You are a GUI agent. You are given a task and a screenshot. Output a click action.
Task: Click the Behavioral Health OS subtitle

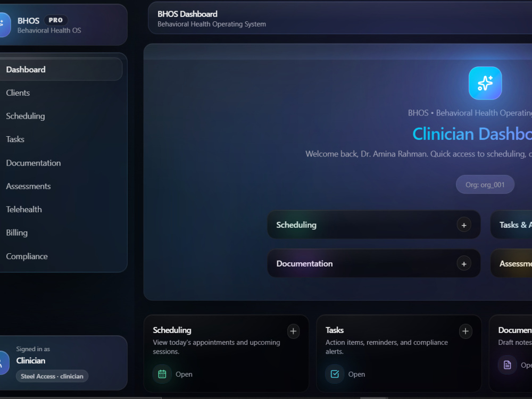[49, 30]
